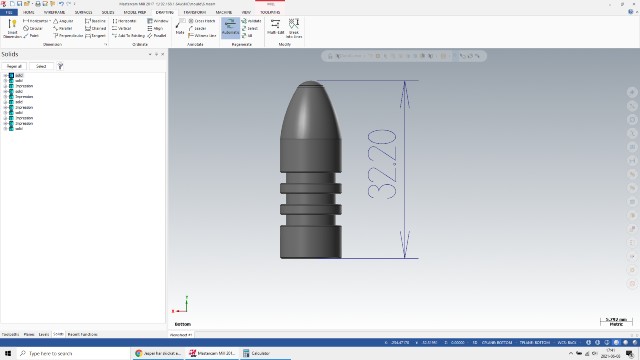Open the FILE ribbon tab
This screenshot has width=640, height=360.
[9, 12]
